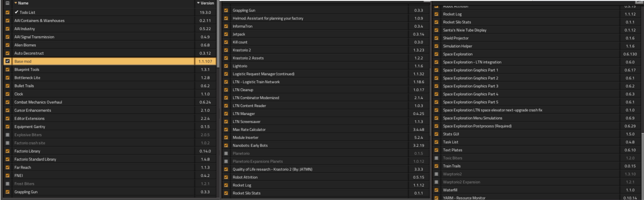The height and width of the screenshot is (200, 644).
Task: Enable the Warptorio2 mod checkbox
Action: [x=436, y=174]
